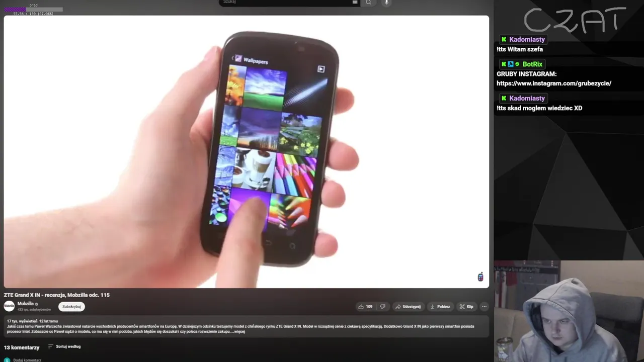Screen dimensions: 644x362
Task: Click Dodaj komentarz comment field
Action: click(x=27, y=360)
